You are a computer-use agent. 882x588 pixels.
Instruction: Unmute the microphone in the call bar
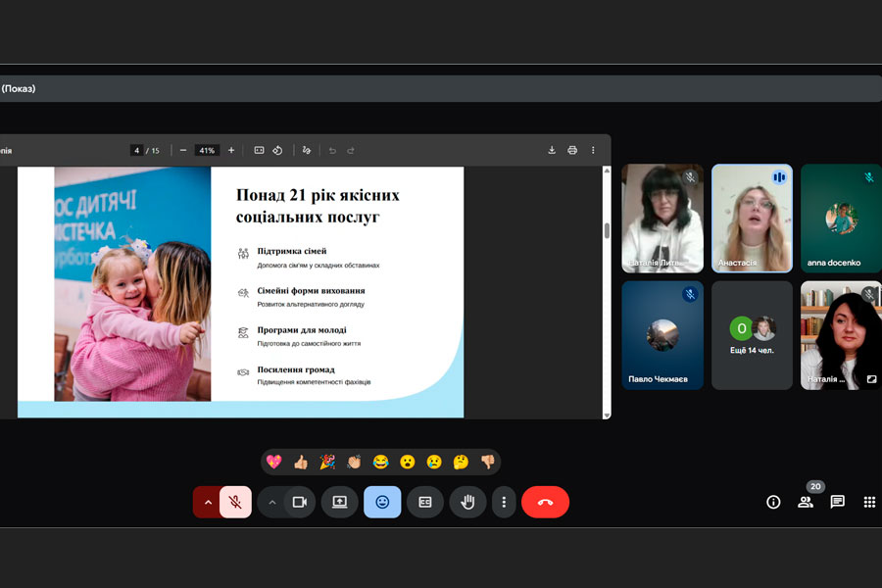(235, 502)
